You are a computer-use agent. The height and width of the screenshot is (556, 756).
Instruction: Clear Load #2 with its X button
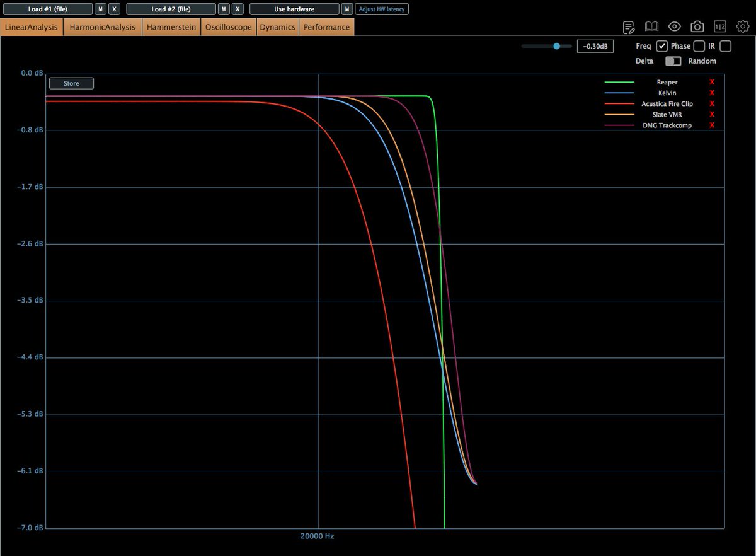236,8
